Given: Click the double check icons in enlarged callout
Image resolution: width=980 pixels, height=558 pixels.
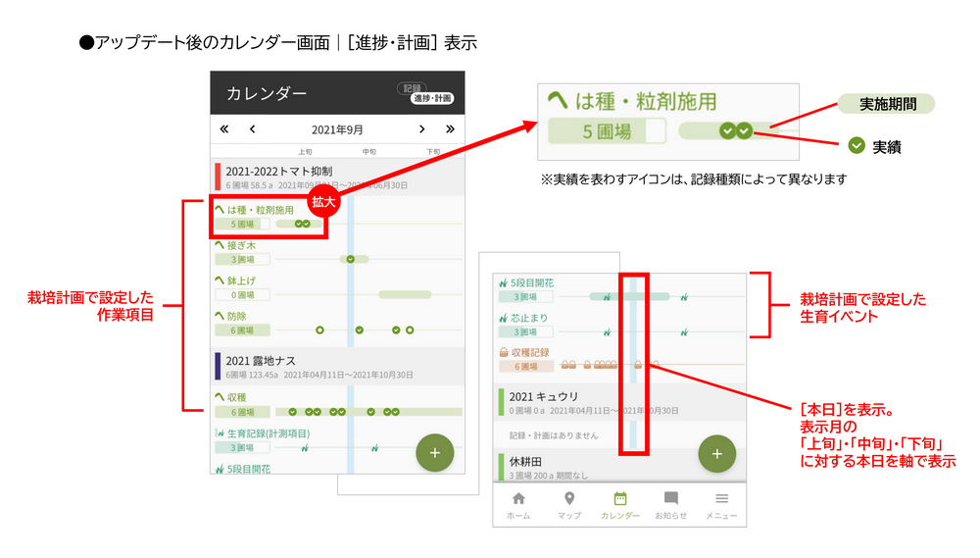Looking at the screenshot, I should (x=736, y=130).
